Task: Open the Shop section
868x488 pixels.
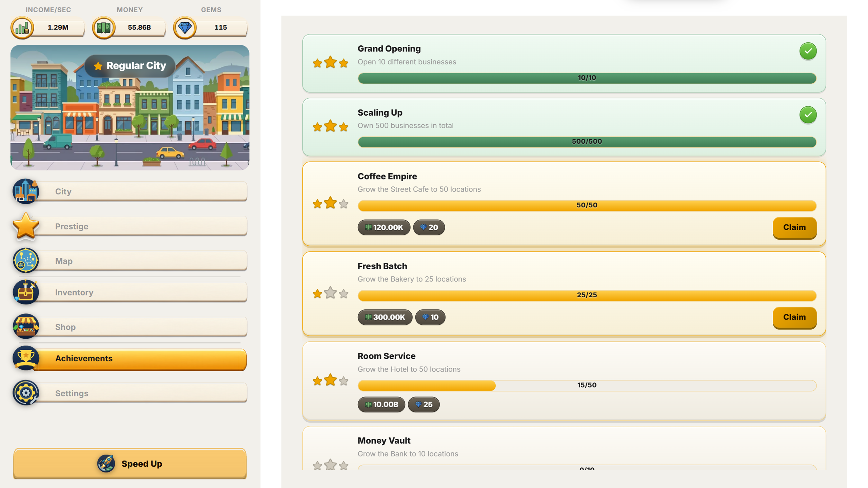Action: (130, 327)
